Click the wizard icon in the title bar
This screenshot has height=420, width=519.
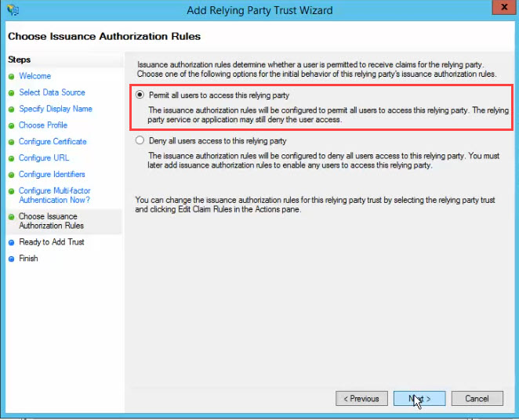click(13, 9)
